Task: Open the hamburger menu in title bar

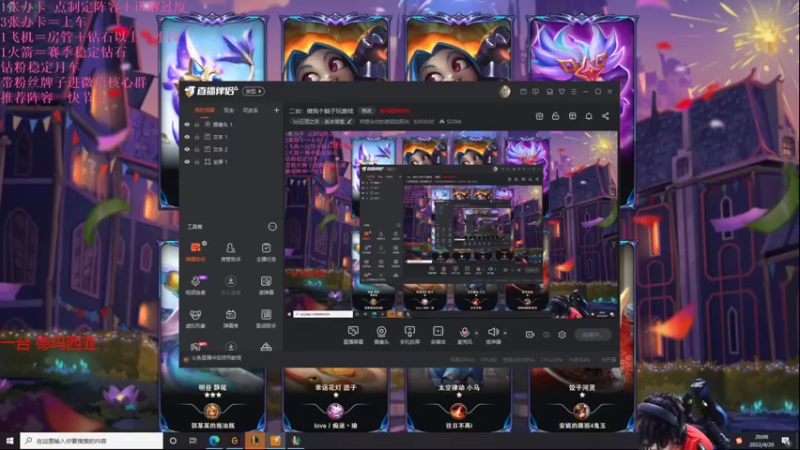Action: pyautogui.click(x=574, y=91)
